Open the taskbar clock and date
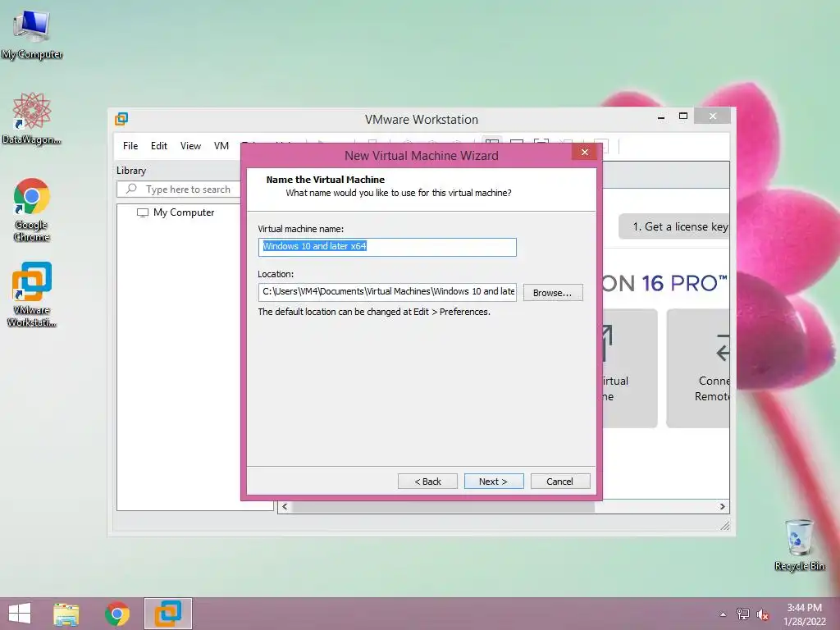 coord(804,614)
